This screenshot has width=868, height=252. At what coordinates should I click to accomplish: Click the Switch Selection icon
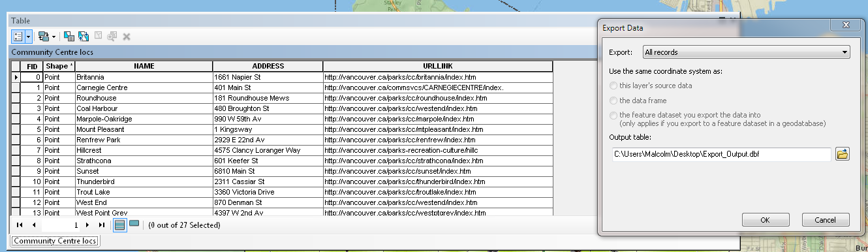(84, 37)
